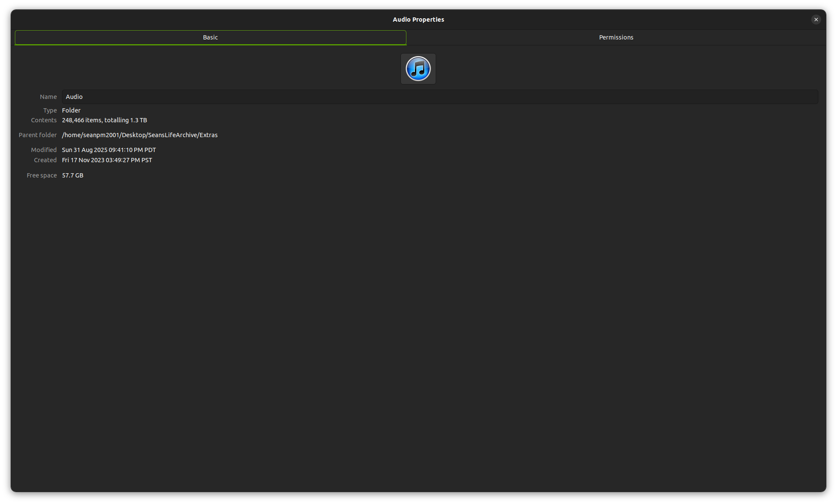Click the Audio Properties title bar text

(418, 20)
